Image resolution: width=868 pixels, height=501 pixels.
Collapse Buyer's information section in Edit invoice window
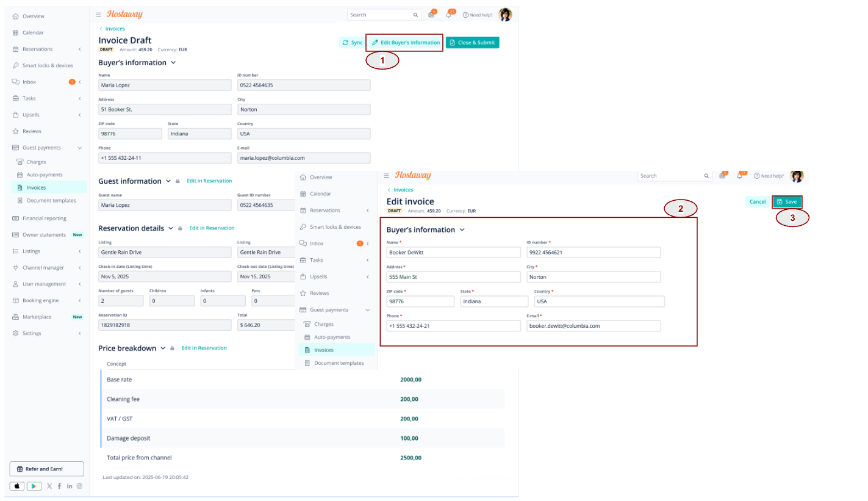coord(462,230)
